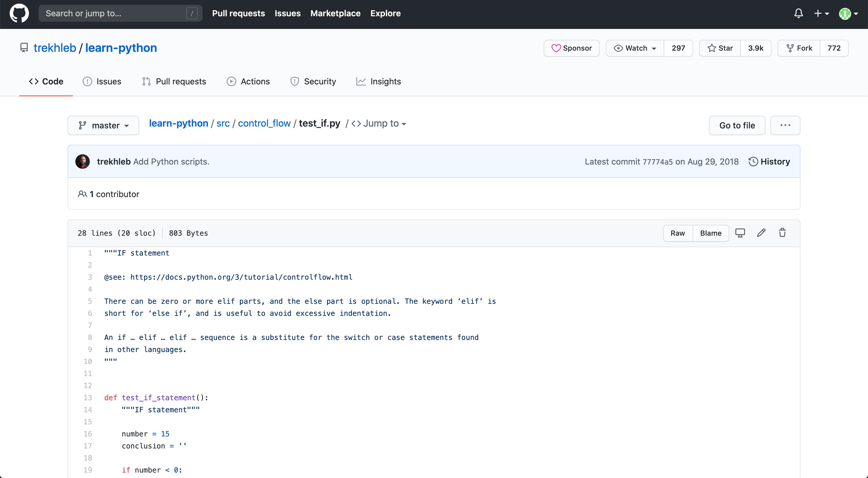868x478 pixels.
Task: Expand the Watch button dropdown
Action: pyautogui.click(x=653, y=48)
